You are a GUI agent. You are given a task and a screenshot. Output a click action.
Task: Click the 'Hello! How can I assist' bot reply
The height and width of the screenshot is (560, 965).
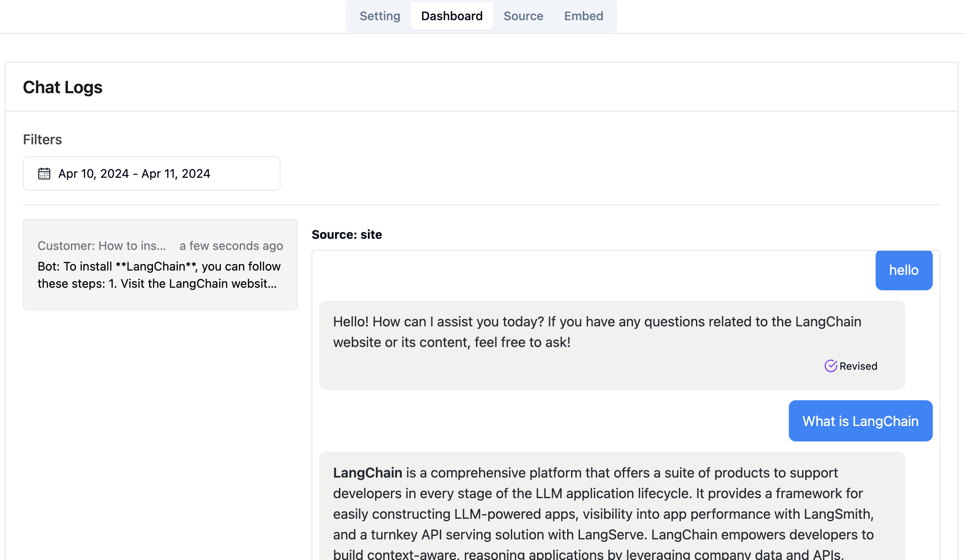(612, 345)
